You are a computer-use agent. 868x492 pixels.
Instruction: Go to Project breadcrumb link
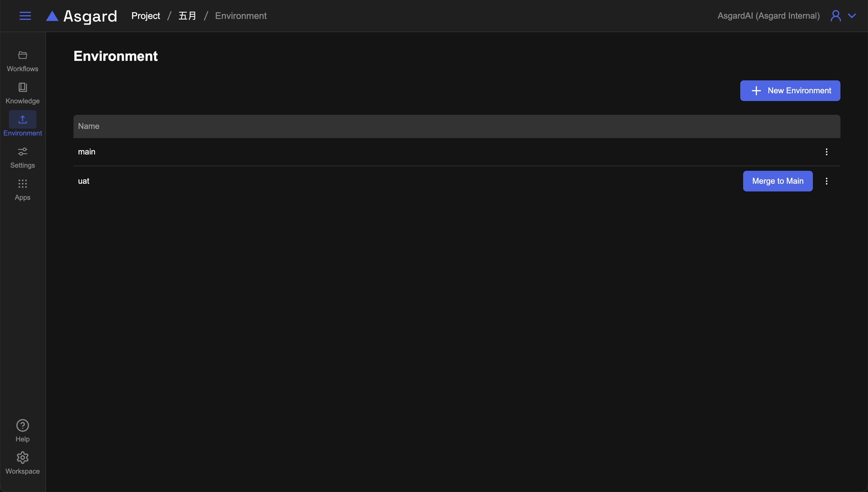coord(146,16)
